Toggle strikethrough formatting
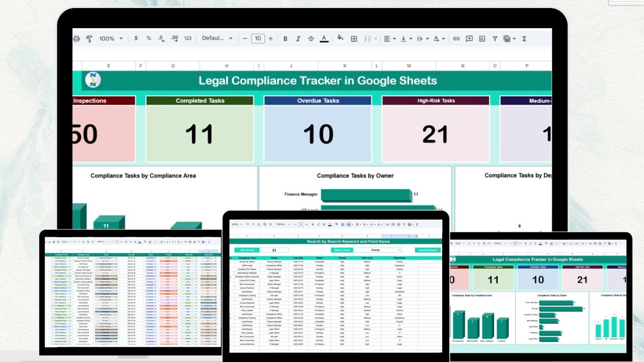Image resolution: width=644 pixels, height=362 pixels. [x=311, y=38]
